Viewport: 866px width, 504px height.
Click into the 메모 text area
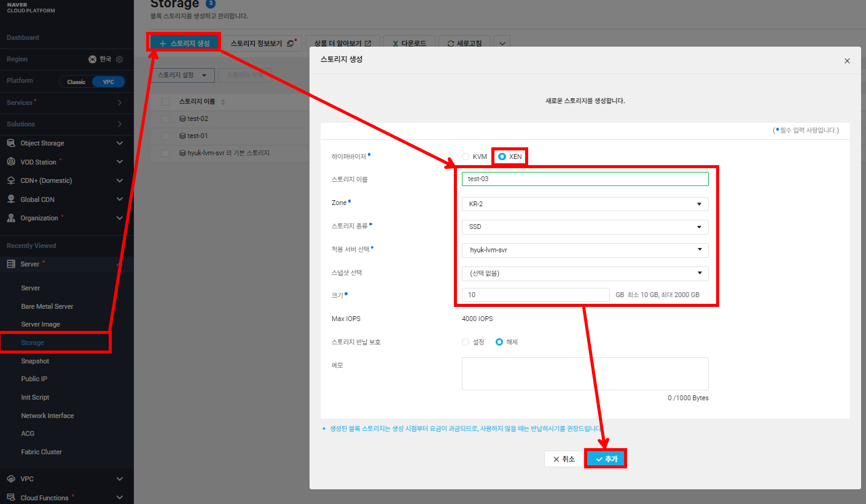pyautogui.click(x=585, y=374)
